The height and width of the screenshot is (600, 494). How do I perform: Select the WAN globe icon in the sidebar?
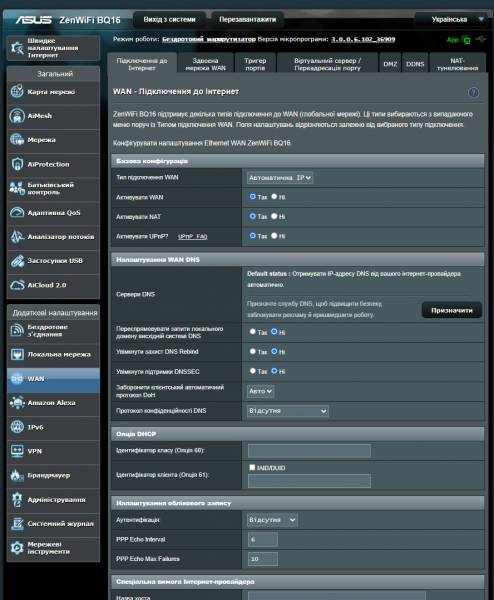coord(17,378)
